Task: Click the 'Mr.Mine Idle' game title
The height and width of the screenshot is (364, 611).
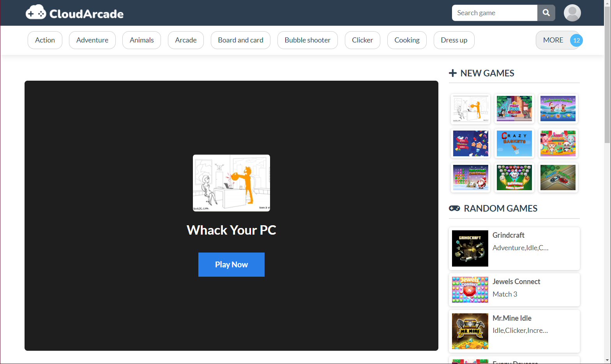Action: (x=512, y=318)
